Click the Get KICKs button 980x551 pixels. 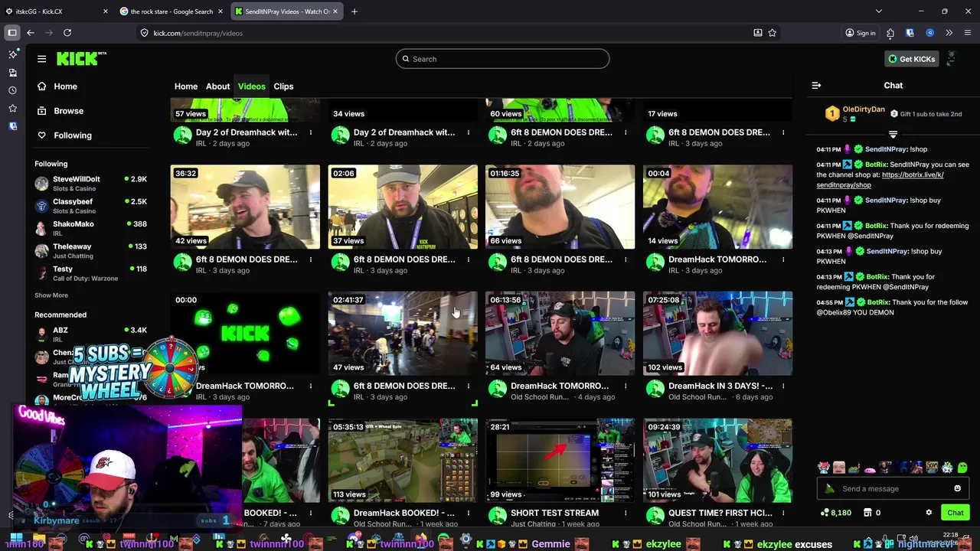click(x=911, y=59)
